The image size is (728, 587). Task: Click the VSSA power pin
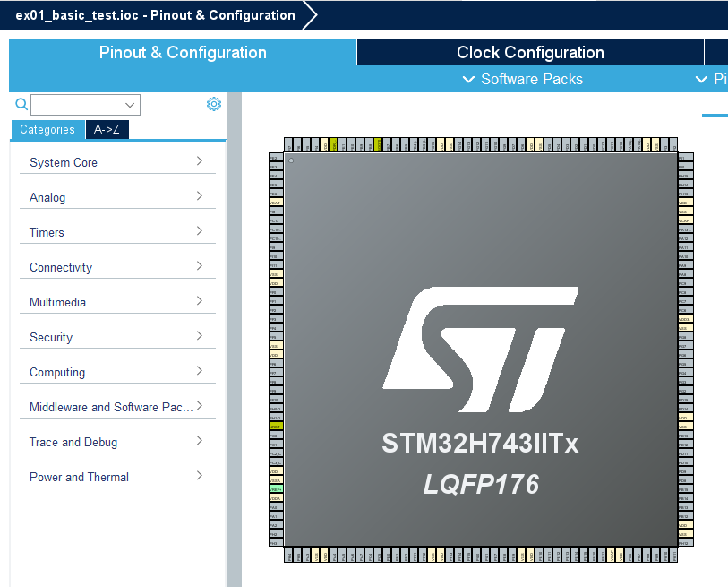pyautogui.click(x=276, y=480)
